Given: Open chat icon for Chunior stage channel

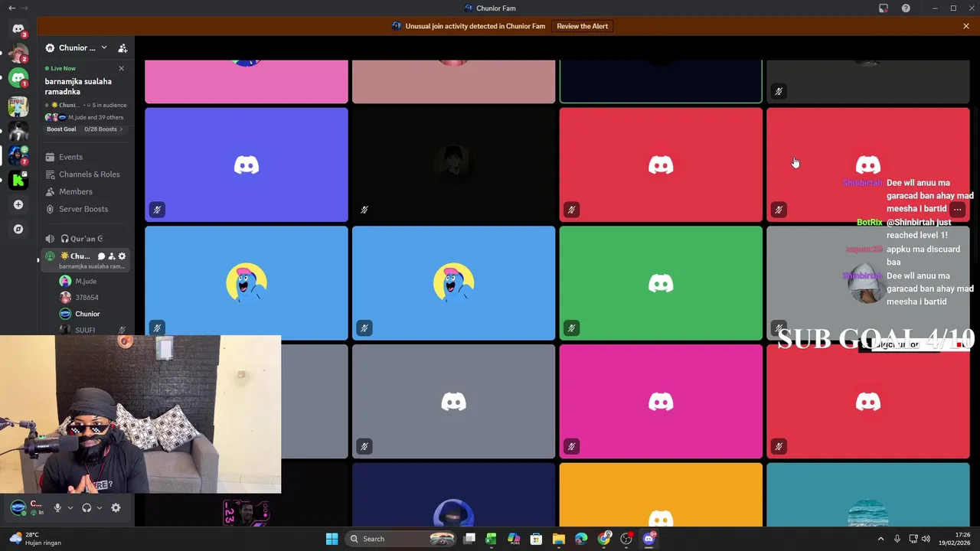Looking at the screenshot, I should point(101,256).
